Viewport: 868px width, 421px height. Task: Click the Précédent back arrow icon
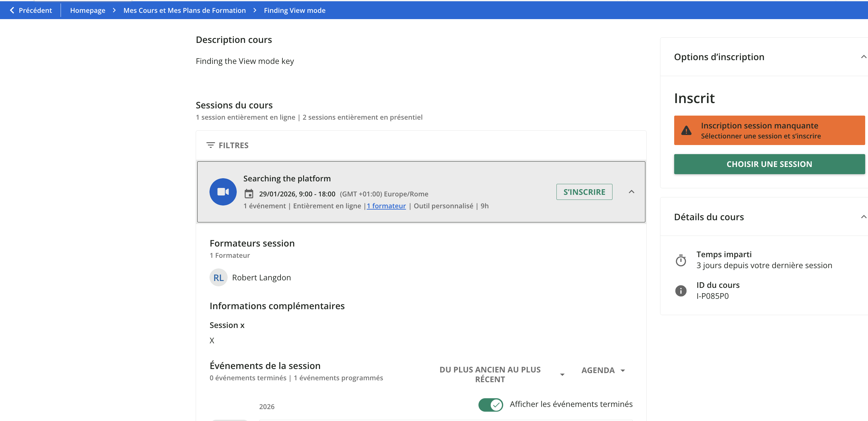coord(12,10)
